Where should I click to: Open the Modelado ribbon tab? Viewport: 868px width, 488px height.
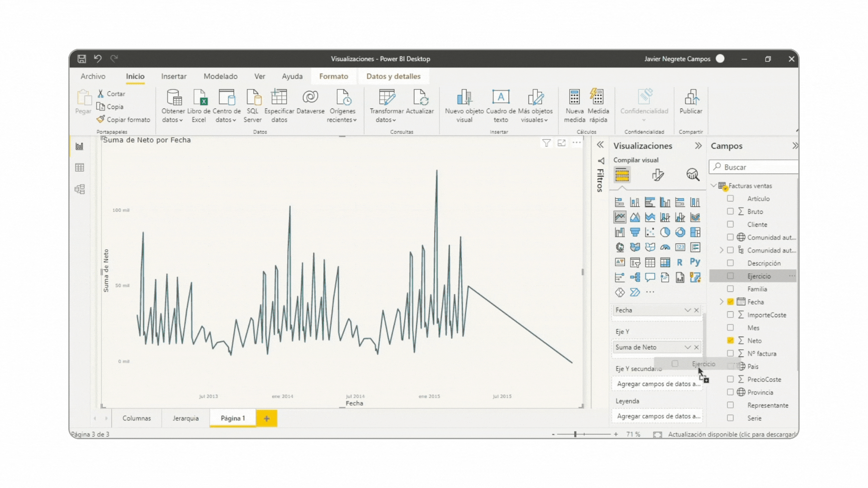click(220, 76)
